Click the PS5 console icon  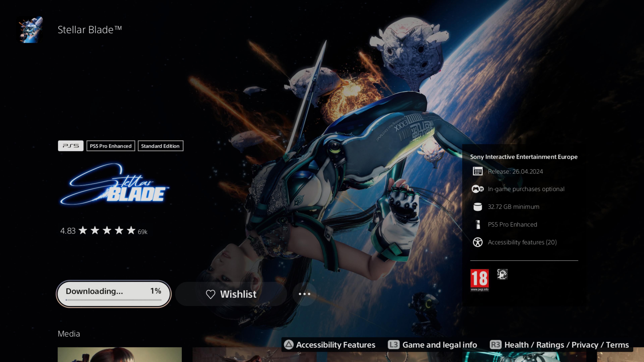coord(478,224)
